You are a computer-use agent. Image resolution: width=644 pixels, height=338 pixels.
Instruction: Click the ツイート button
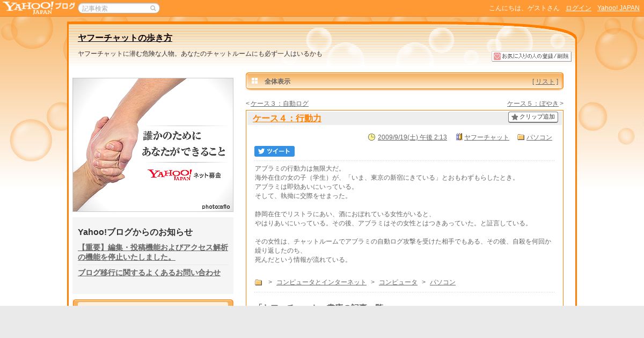coord(274,151)
